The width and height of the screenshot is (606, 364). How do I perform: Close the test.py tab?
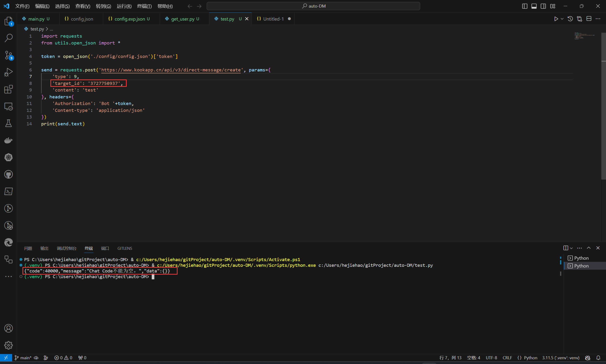pos(247,19)
